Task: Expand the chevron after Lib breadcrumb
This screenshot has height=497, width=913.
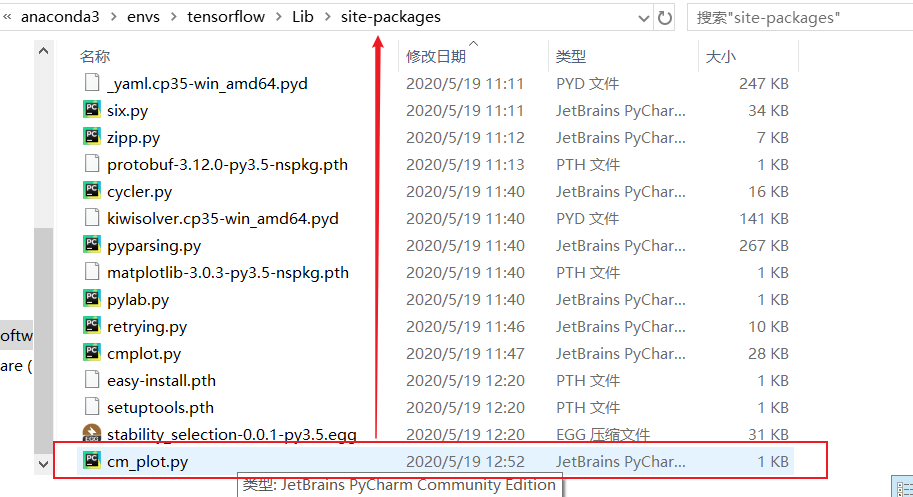Action: tap(328, 17)
